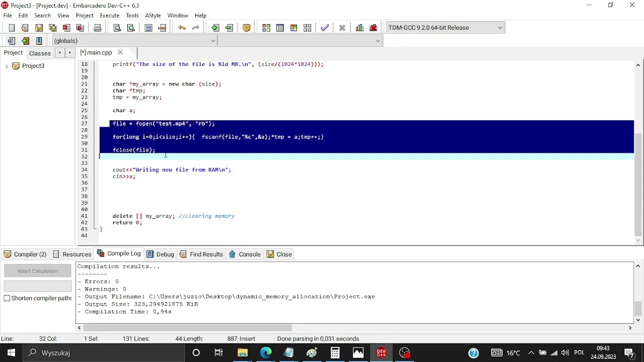Click the Print toolbar icon

[98, 28]
